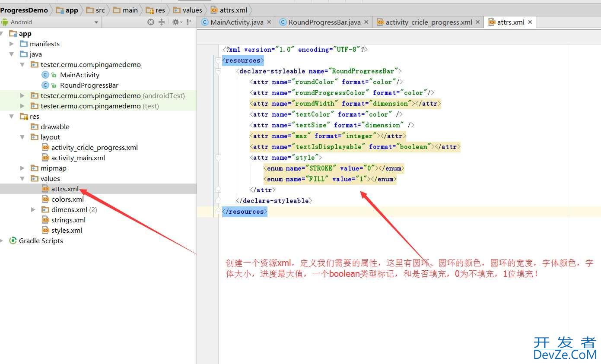
Task: Click the Gradle Scripts icon
Action: [x=13, y=241]
